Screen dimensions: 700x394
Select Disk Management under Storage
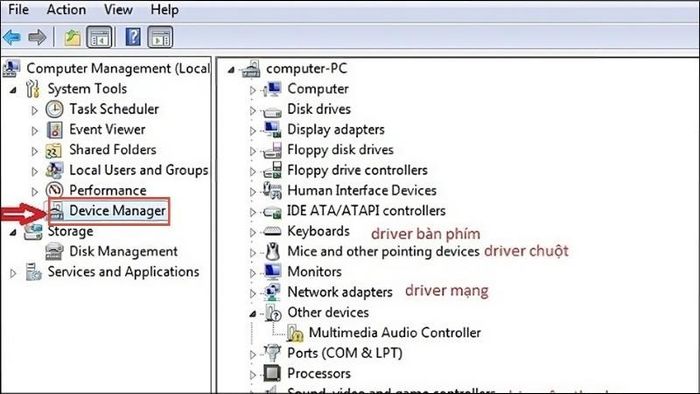tap(123, 251)
